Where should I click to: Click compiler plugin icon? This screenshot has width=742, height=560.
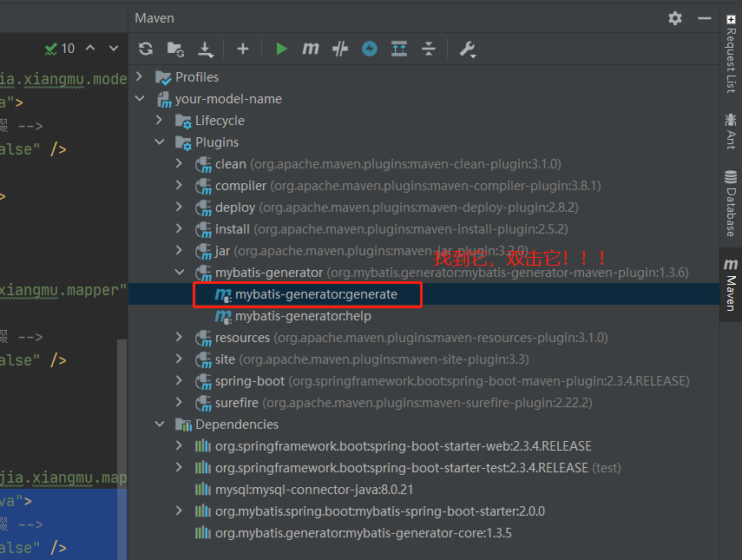[203, 187]
